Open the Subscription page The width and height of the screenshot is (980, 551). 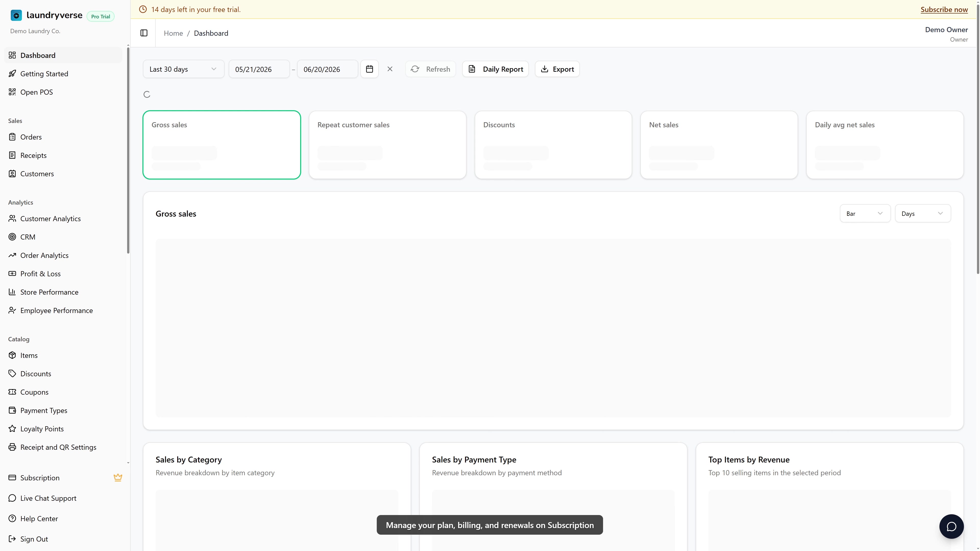[x=63, y=478]
